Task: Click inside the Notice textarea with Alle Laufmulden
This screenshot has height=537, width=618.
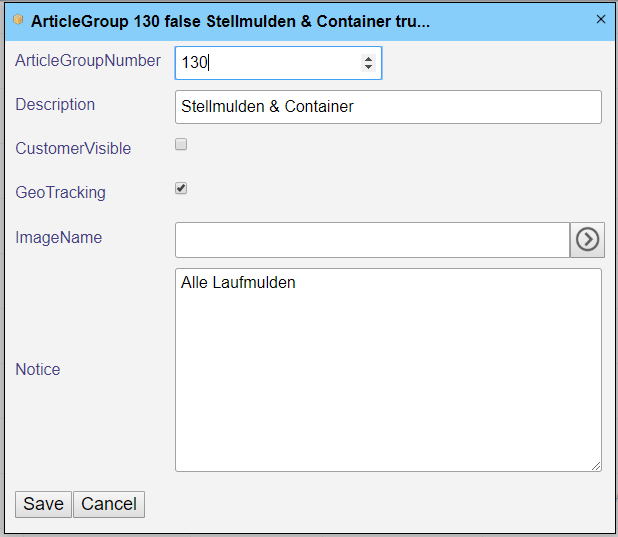Action: [x=388, y=370]
